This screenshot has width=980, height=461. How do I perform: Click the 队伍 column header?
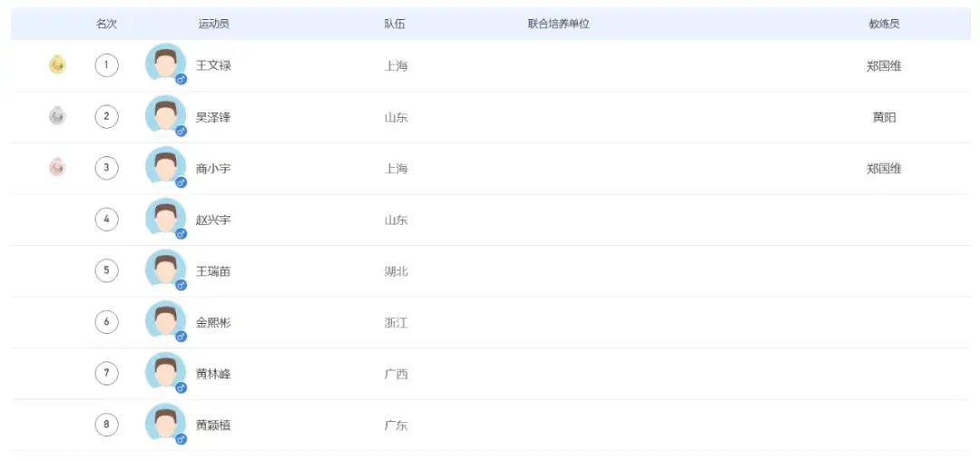(395, 24)
